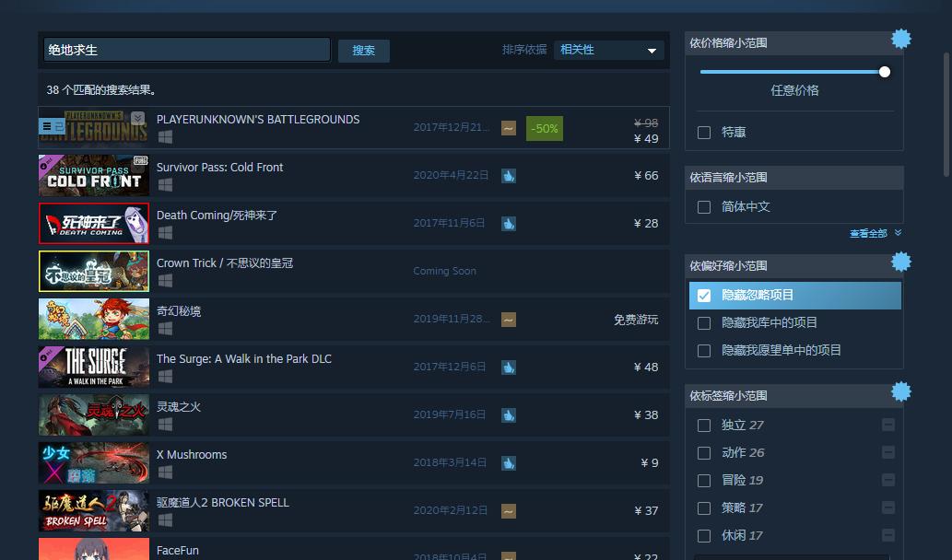The width and height of the screenshot is (952, 560).
Task: Exclude the 动作 tag with its minus icon
Action: click(x=888, y=452)
